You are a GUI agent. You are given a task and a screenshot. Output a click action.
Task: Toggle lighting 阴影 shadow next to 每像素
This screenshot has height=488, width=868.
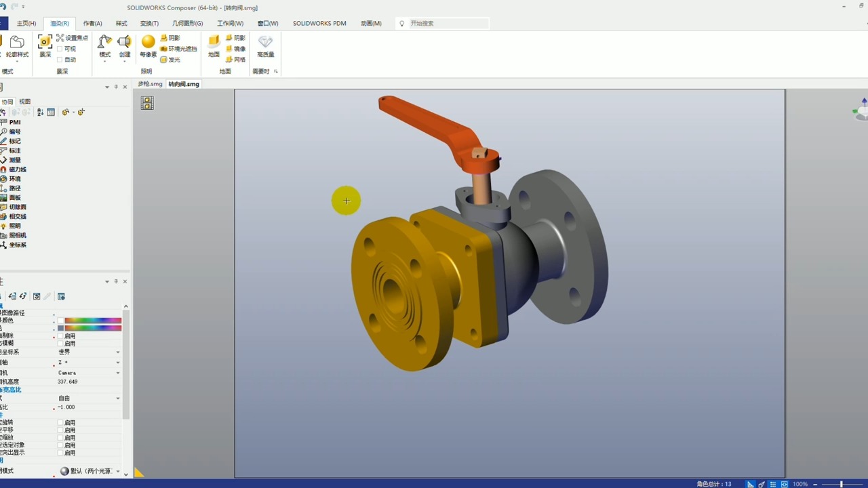[170, 38]
